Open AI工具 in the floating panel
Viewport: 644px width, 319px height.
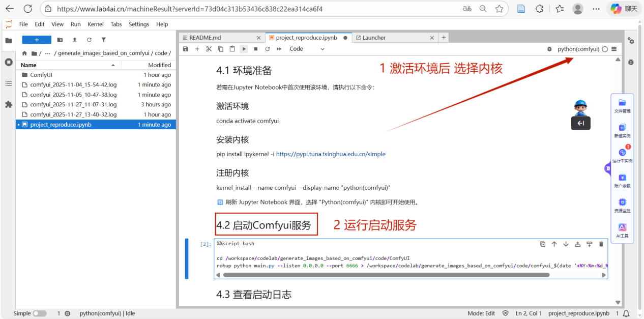coord(622,230)
